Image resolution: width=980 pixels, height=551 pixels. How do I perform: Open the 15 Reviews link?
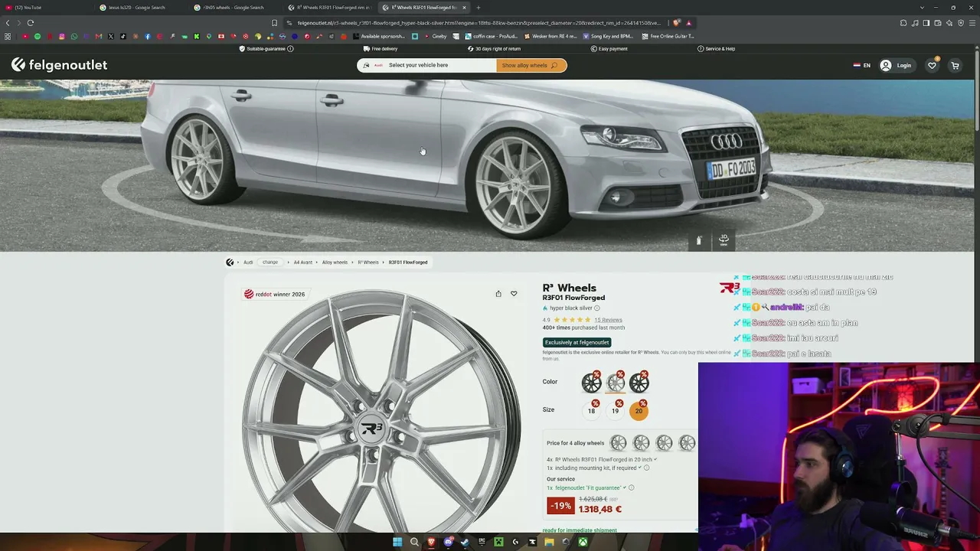(x=608, y=320)
